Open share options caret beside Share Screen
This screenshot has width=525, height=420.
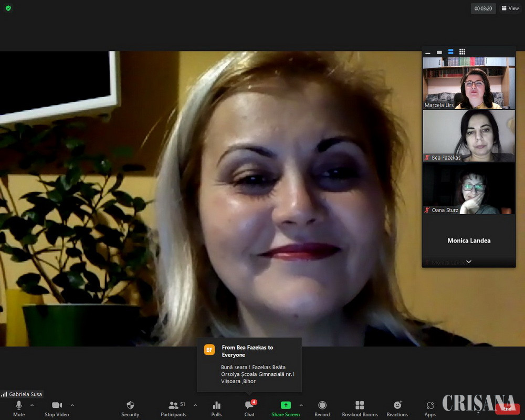(301, 405)
